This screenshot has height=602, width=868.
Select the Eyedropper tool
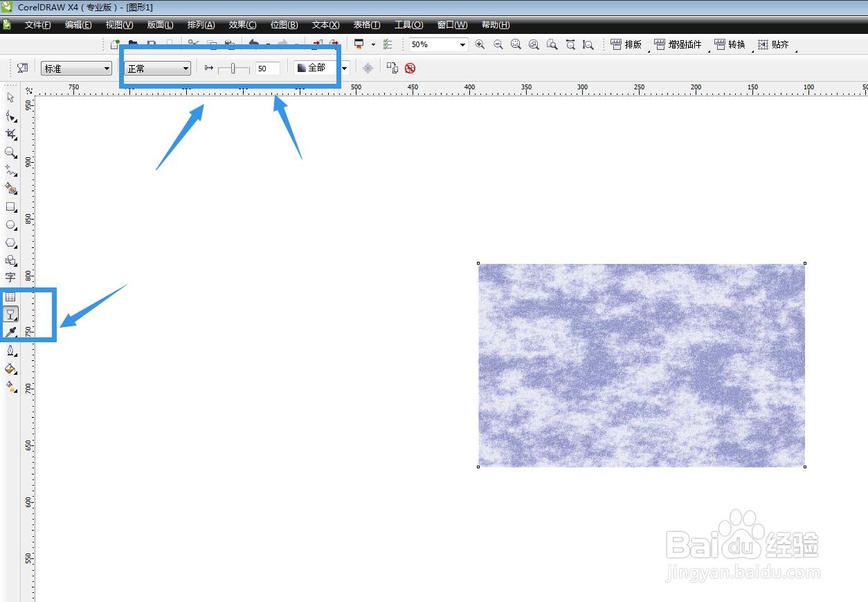tap(10, 333)
